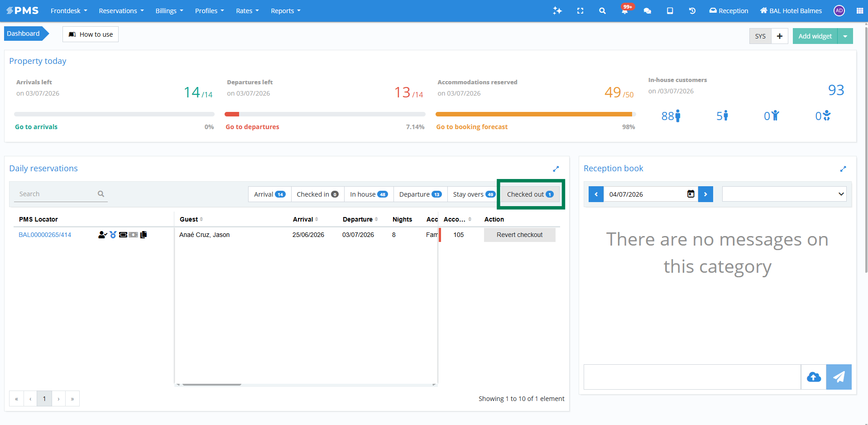Click the Add widget button

(x=815, y=36)
